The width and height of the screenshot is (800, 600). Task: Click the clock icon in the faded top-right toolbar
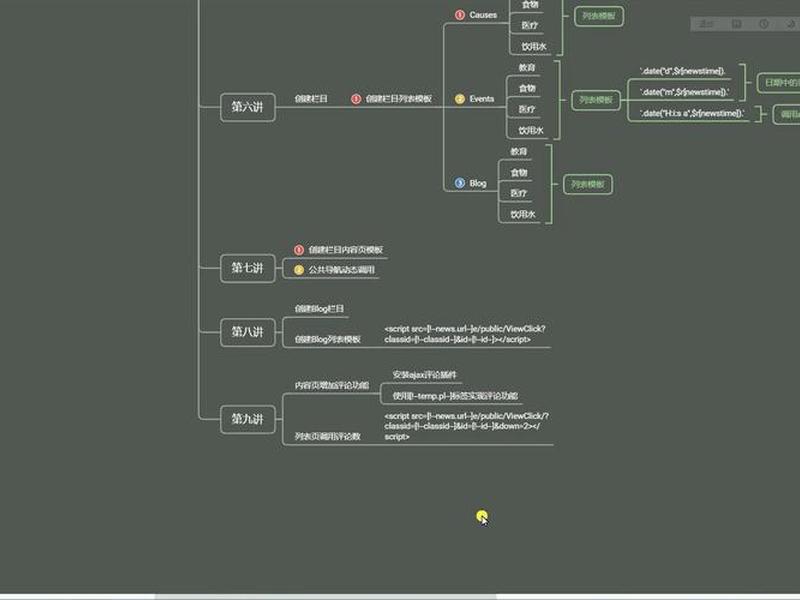[764, 23]
